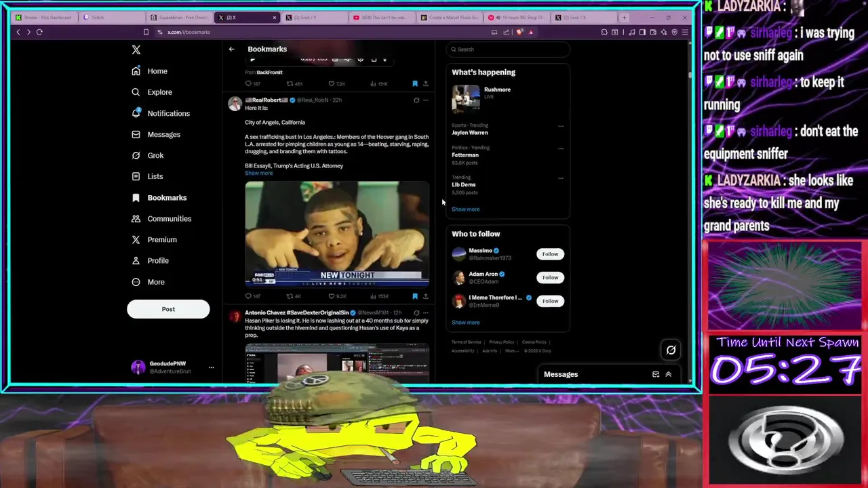Open the browser hamburger menu
This screenshot has width=868, height=488.
coord(685,32)
